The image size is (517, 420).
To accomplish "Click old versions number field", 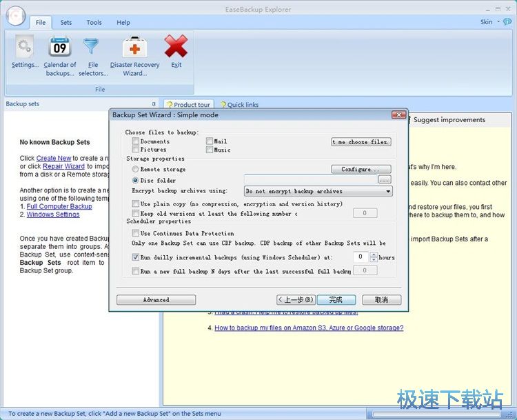I will pos(365,213).
